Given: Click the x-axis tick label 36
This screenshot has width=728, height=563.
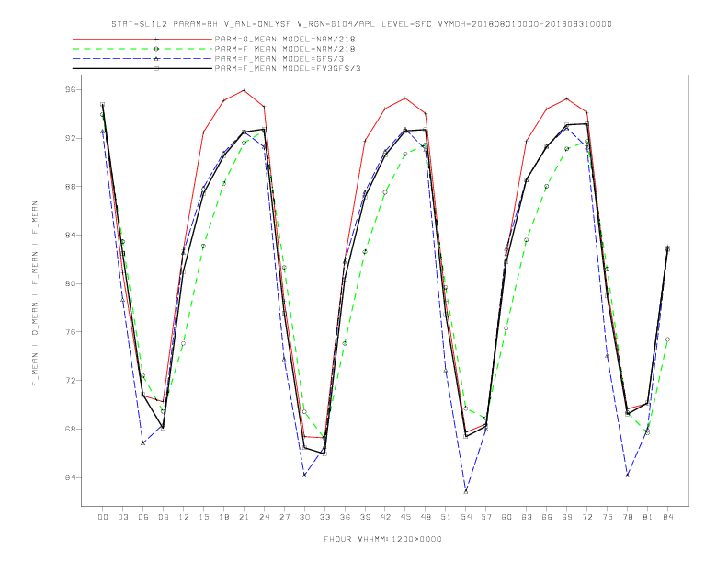Looking at the screenshot, I should point(345,517).
